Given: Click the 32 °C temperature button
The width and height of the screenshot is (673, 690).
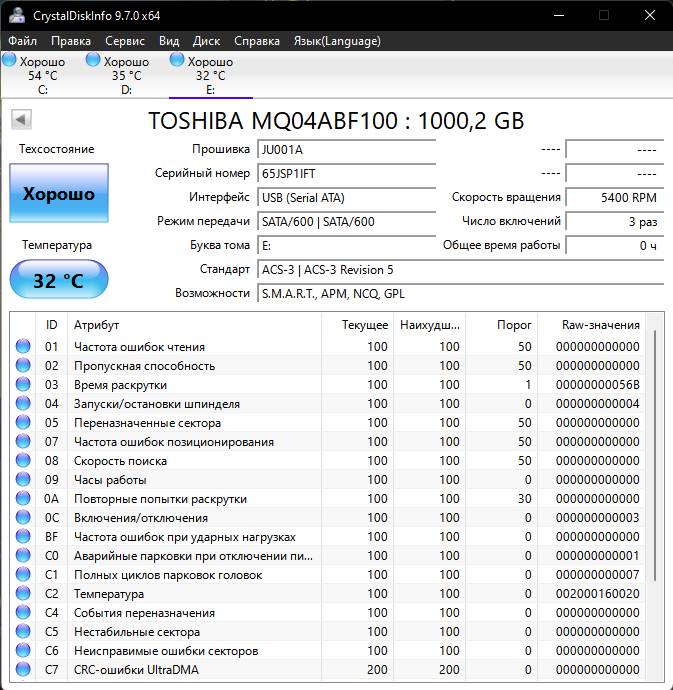Looking at the screenshot, I should 59,281.
